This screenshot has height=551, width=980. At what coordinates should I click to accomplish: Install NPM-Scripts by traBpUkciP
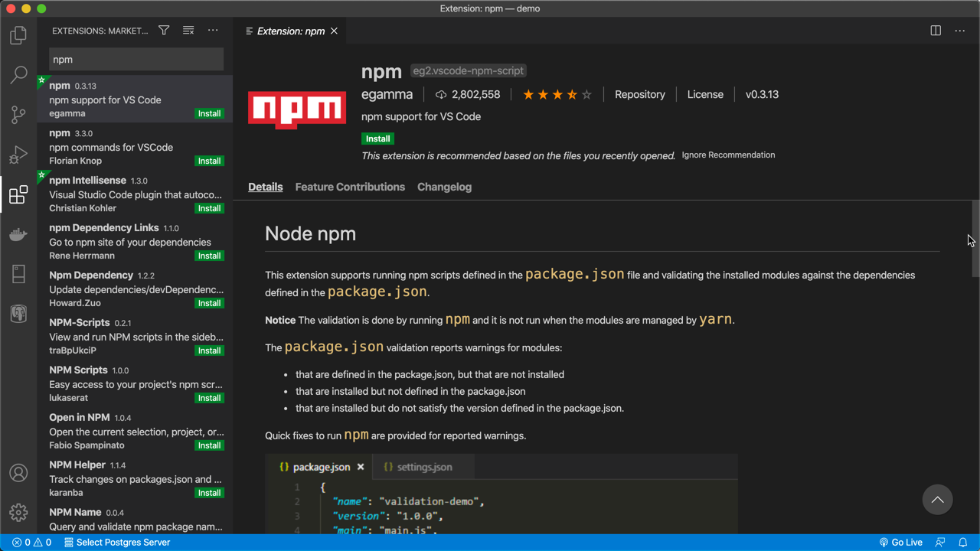(x=209, y=350)
